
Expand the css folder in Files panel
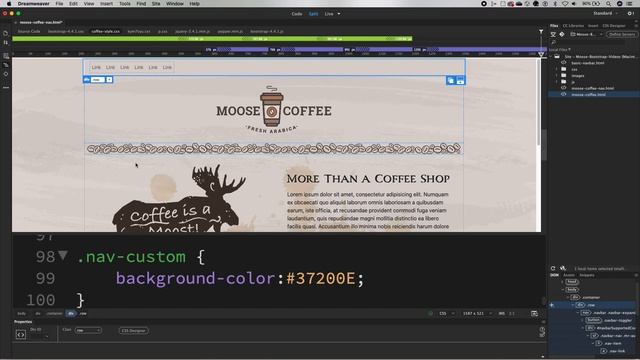556,69
